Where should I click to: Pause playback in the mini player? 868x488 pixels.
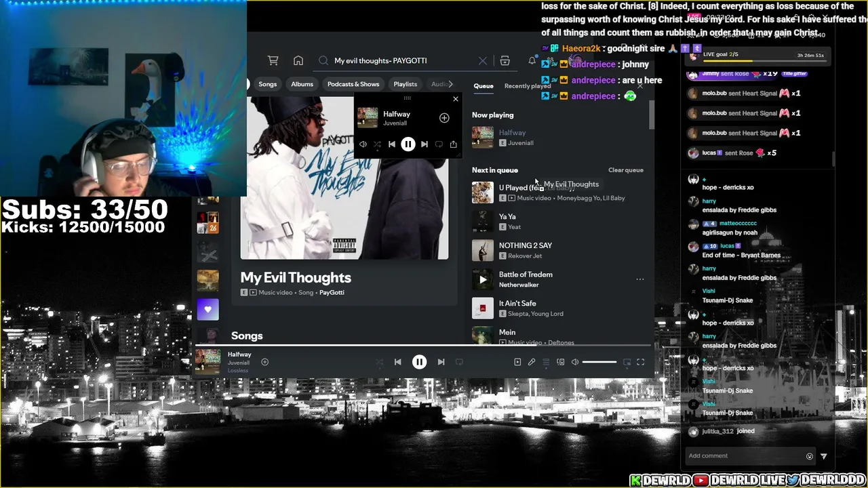click(x=408, y=144)
